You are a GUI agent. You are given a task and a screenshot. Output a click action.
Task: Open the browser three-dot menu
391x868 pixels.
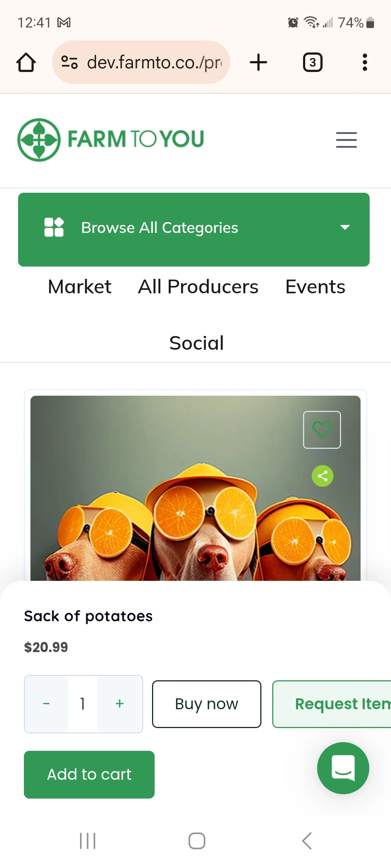pyautogui.click(x=365, y=63)
